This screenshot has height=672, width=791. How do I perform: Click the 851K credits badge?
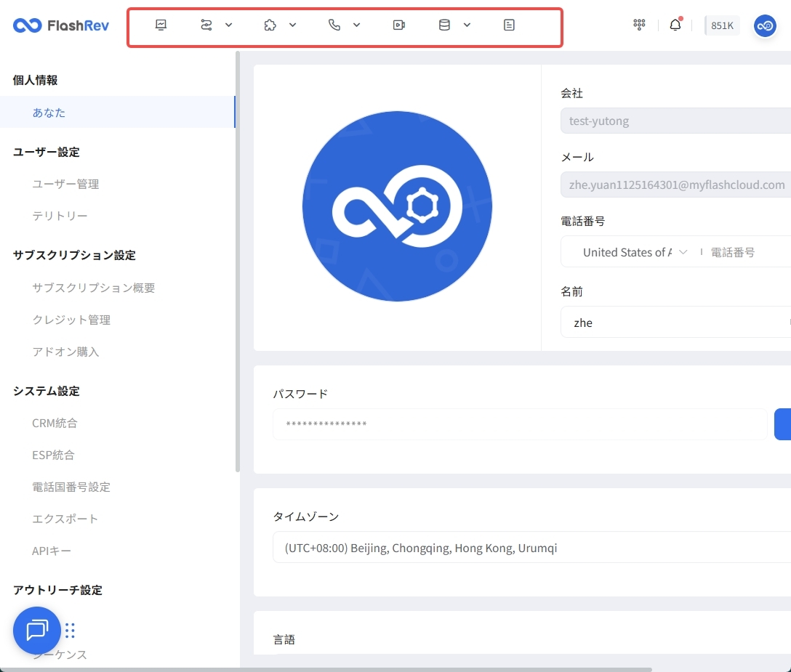[722, 25]
